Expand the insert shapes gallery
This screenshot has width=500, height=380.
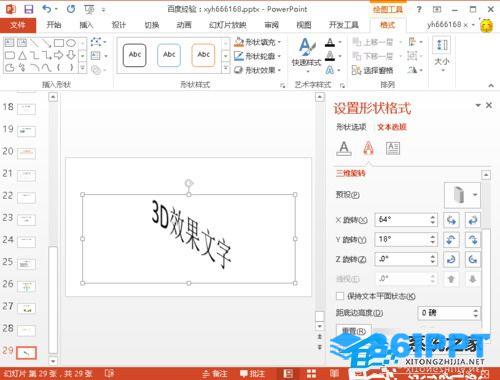83,68
